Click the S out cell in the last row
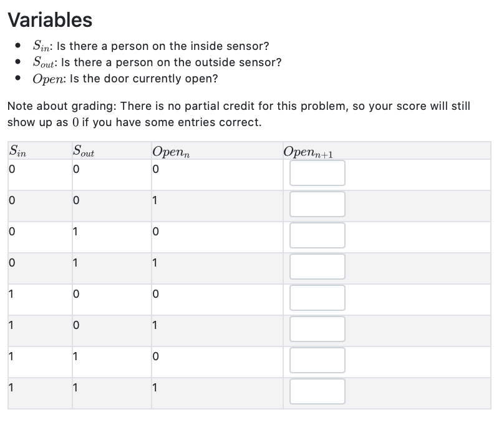The width and height of the screenshot is (504, 422). click(x=75, y=388)
